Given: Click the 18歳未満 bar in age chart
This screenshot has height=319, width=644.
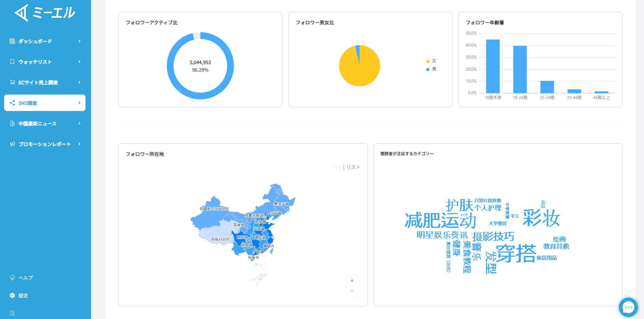Looking at the screenshot, I should coord(493,66).
